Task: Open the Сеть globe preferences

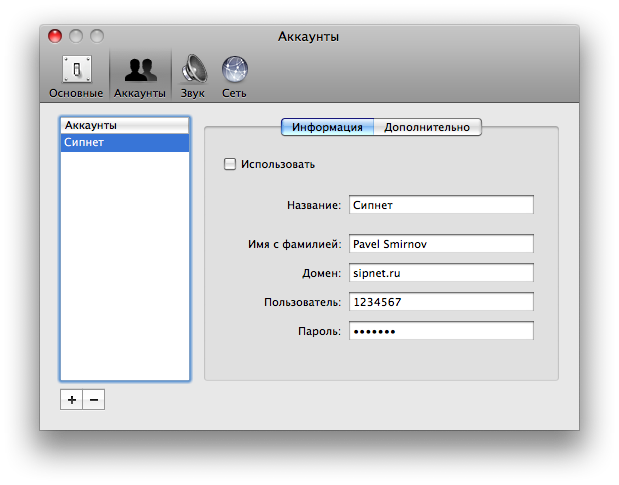Action: click(x=234, y=76)
